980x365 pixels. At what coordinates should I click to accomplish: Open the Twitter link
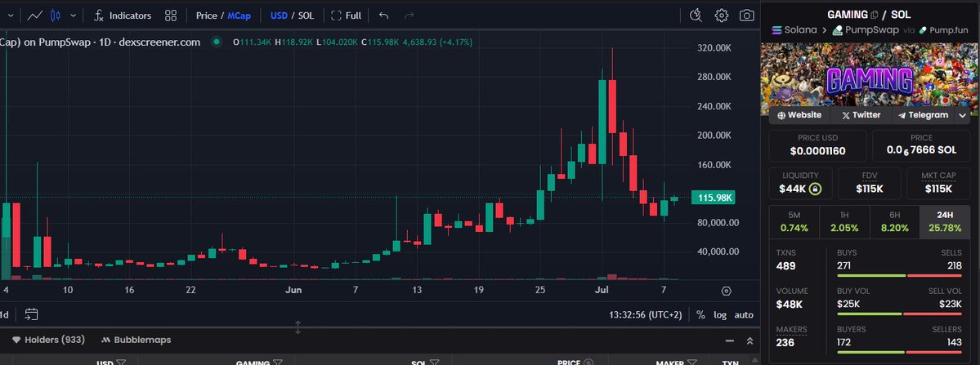tap(861, 115)
